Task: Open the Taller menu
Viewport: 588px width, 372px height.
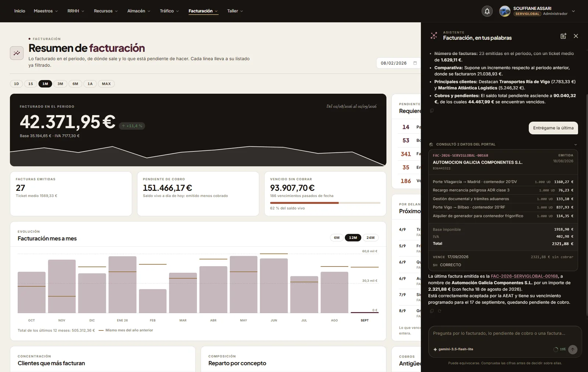Action: [x=235, y=11]
